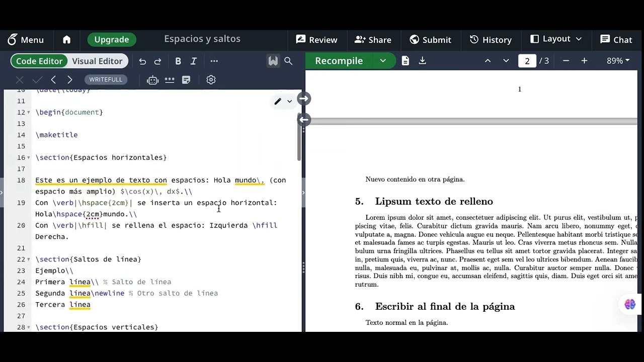Redo the last edit
Screen dimensions: 644x362
(157, 61)
